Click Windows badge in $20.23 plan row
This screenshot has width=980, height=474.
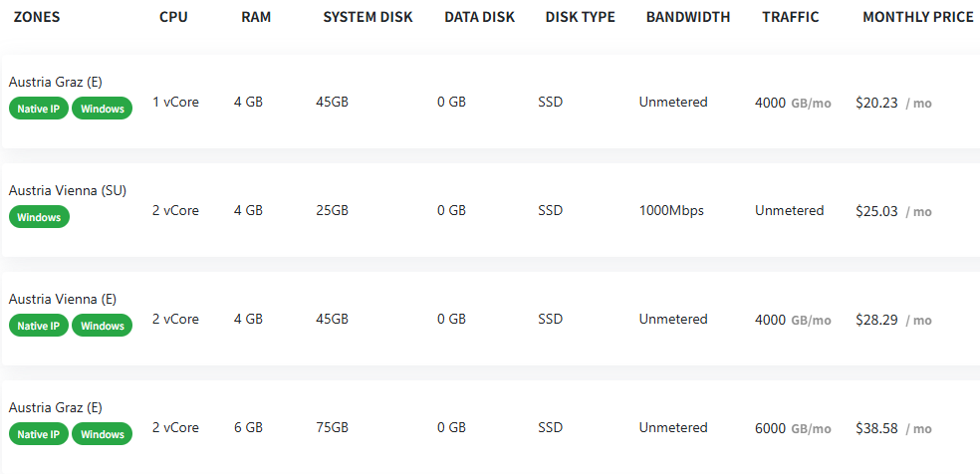(103, 109)
